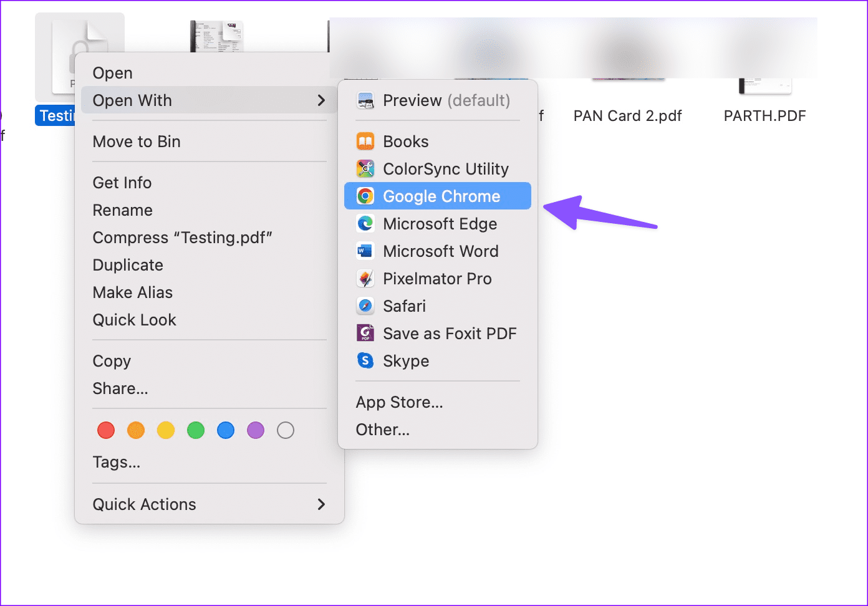Expand Quick Actions submenu arrow
868x606 pixels.
click(x=321, y=504)
